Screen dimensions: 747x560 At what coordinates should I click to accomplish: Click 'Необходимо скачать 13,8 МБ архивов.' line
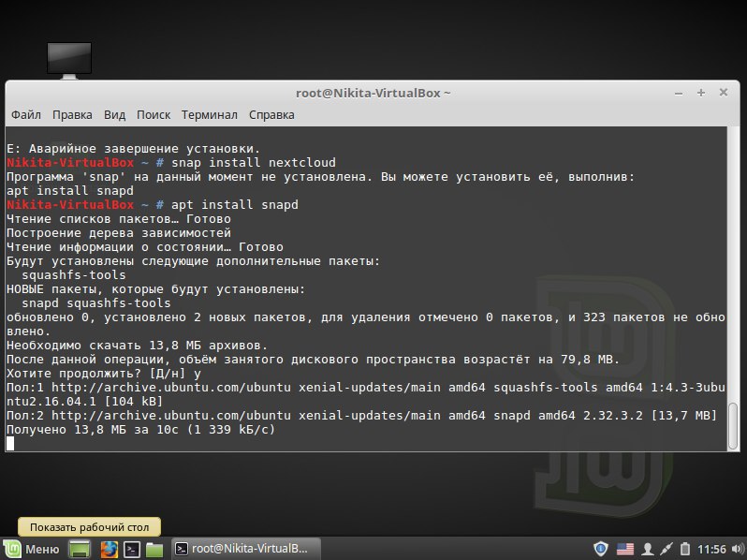click(138, 345)
